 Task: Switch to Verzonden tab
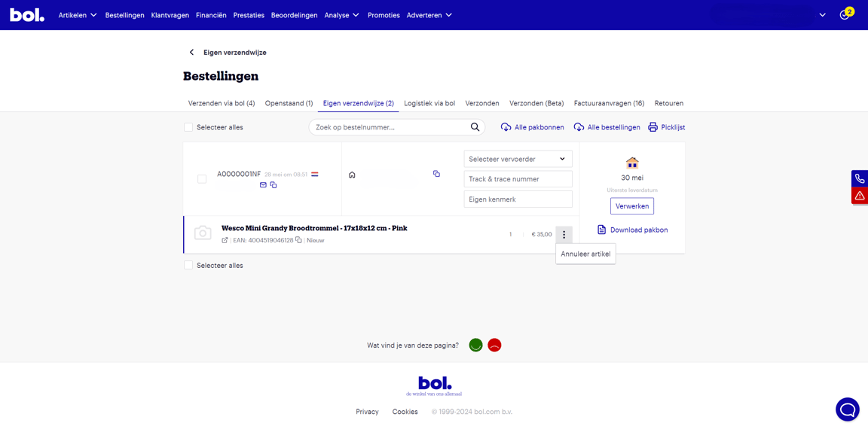(482, 103)
